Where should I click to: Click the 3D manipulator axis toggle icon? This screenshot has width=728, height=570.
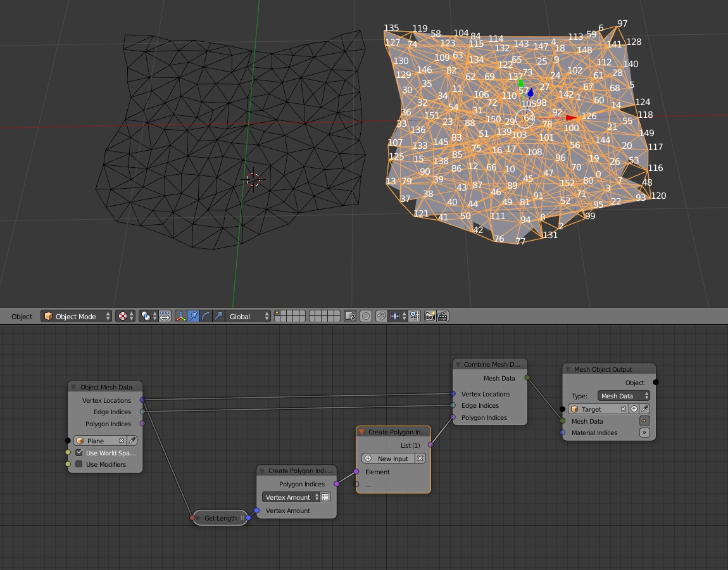pos(181,317)
